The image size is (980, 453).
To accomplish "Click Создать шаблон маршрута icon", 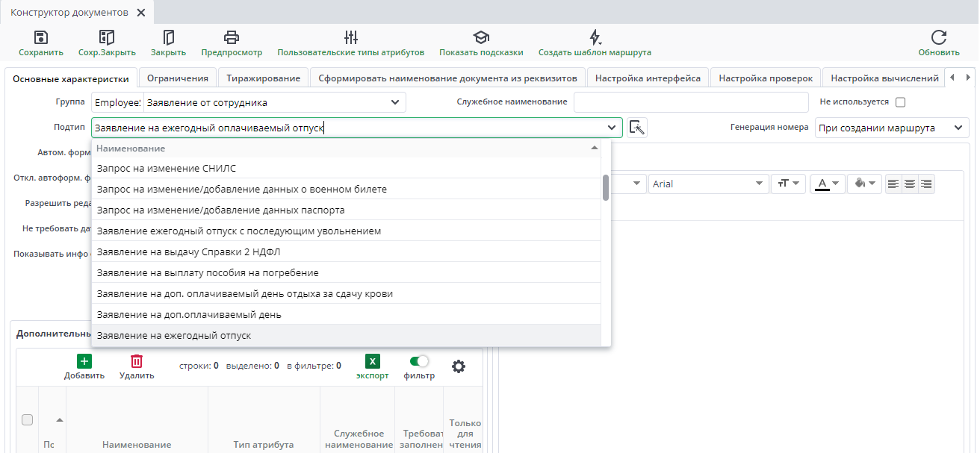I will click(595, 37).
